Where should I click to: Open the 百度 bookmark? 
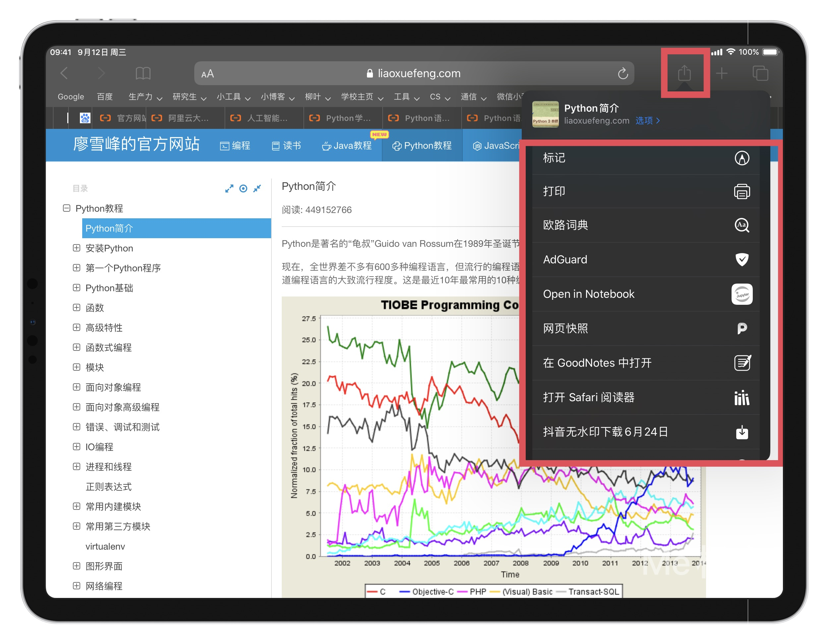tap(105, 97)
